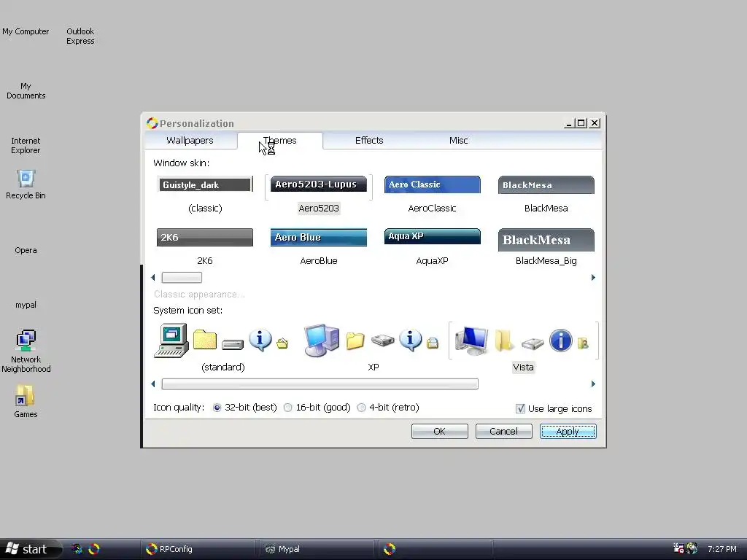Viewport: 747px width, 560px height.
Task: Click the 7:27 PM taskbar clock
Action: (x=721, y=549)
